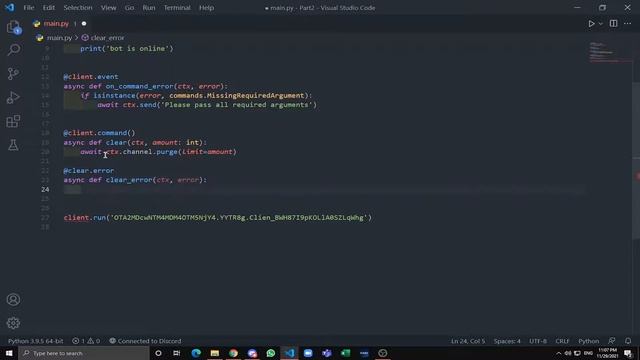Click the client.run token line
This screenshot has width=640, height=360.
218,218
